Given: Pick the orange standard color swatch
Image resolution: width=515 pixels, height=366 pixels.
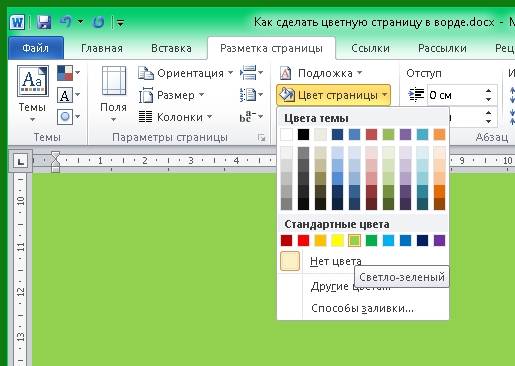Looking at the screenshot, I should (320, 240).
